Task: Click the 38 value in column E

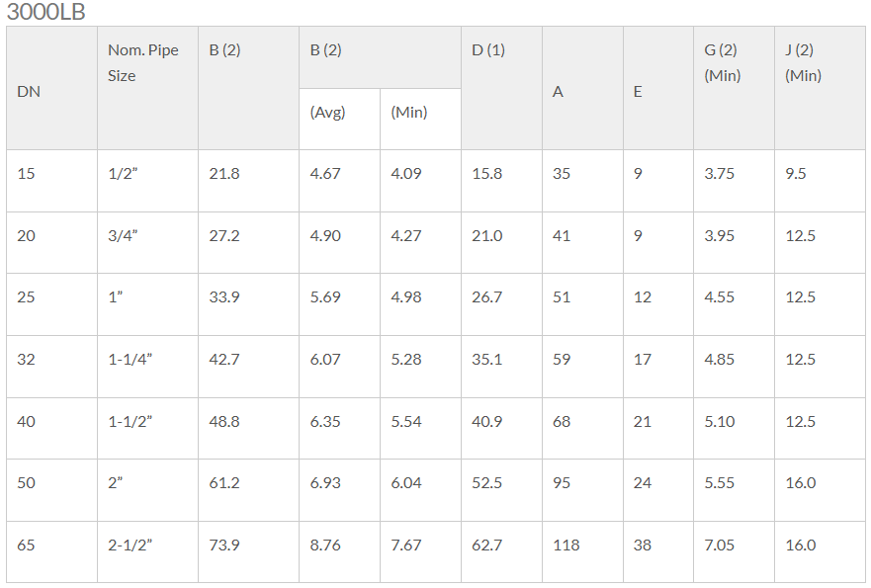Action: point(658,551)
